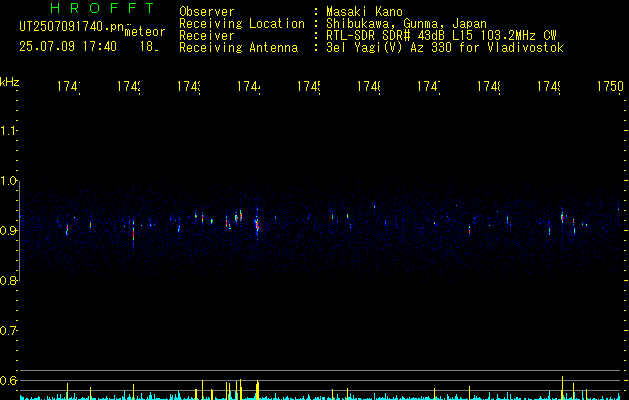The height and width of the screenshot is (400, 629).
Task: Click the 1745 time axis label
Action: [x=309, y=87]
